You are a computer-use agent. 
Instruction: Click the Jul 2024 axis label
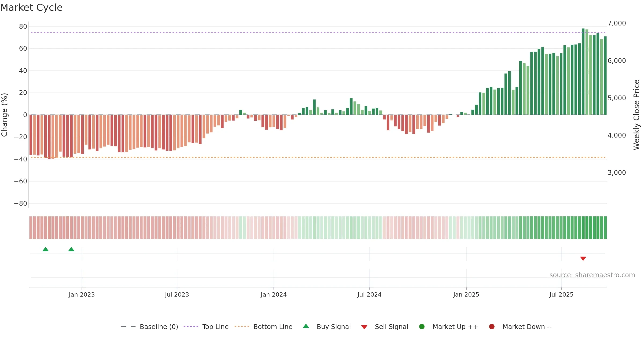(369, 295)
